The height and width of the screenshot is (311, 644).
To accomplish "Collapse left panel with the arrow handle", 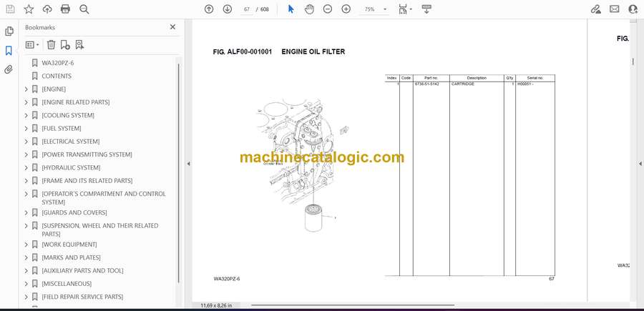I will coord(188,164).
